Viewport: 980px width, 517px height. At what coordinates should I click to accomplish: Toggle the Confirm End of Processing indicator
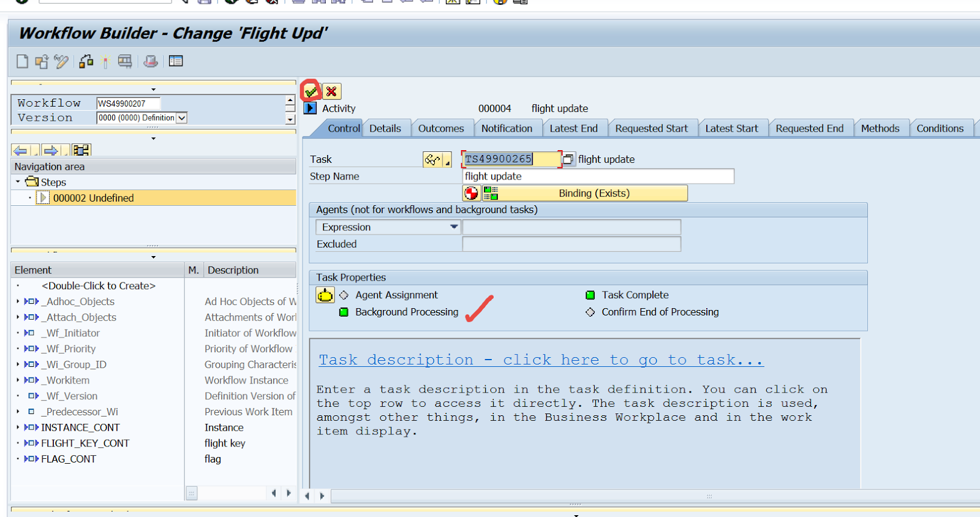[590, 312]
